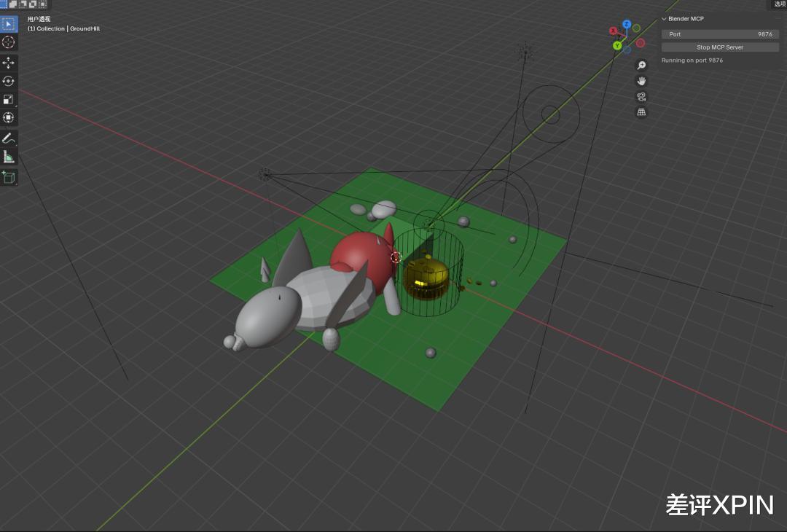Choose the Measure tool

(9, 157)
